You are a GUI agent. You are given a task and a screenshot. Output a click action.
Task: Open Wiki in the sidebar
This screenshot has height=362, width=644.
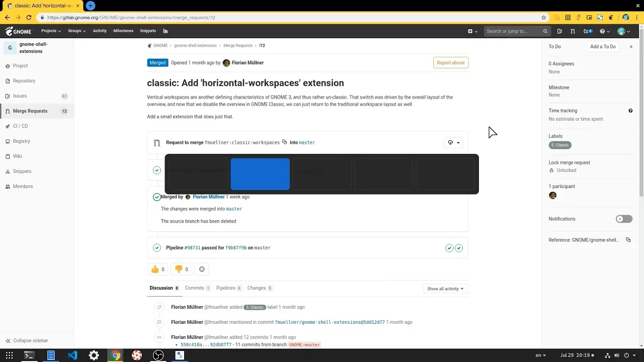[x=37, y=156]
